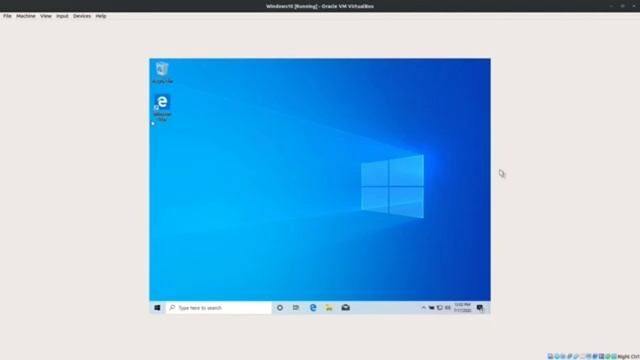640x360 pixels.
Task: Open File Explorer from the taskbar
Action: [x=329, y=308]
